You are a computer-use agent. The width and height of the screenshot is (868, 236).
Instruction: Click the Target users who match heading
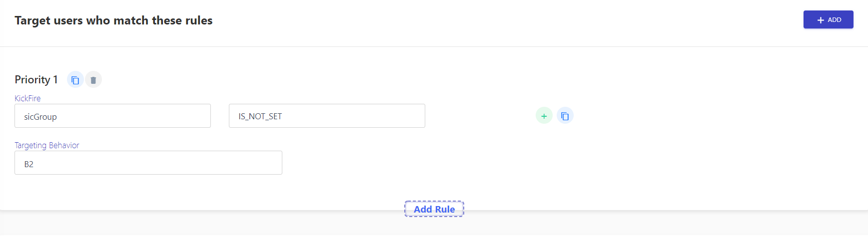pyautogui.click(x=113, y=20)
